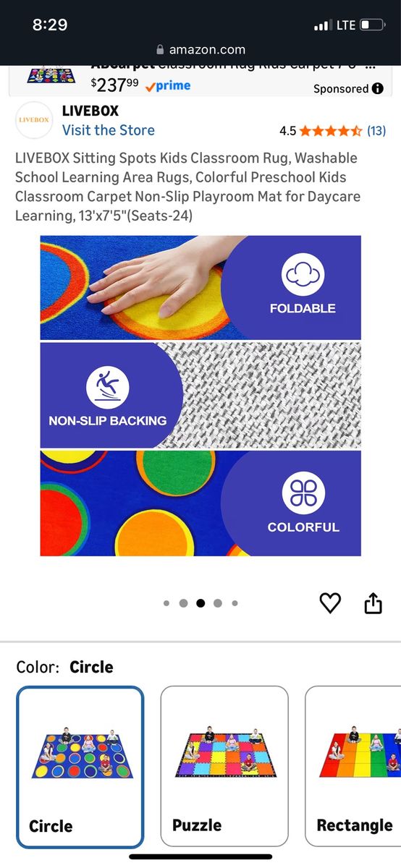
Task: Tap the Prime logo on sponsored item
Action: [x=167, y=85]
